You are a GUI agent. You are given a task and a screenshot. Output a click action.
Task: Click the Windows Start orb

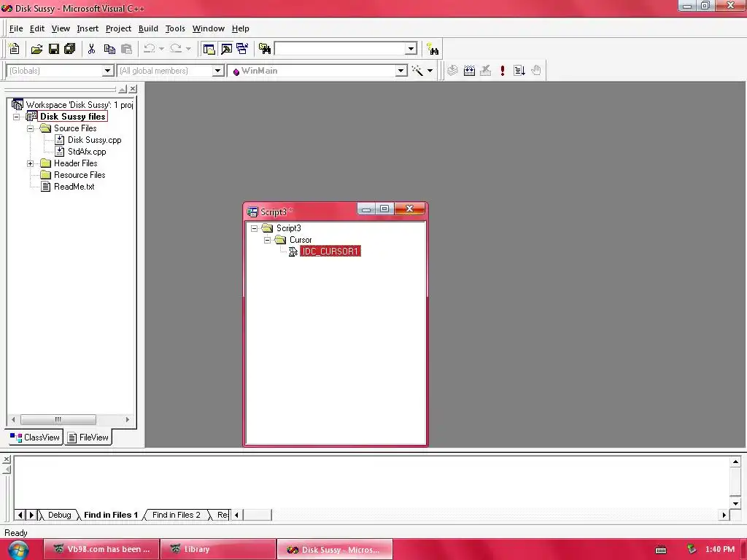18,550
